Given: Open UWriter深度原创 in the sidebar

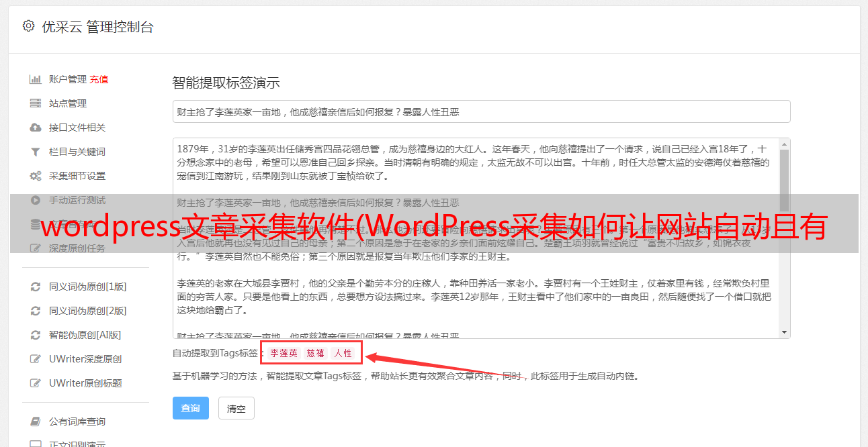Looking at the screenshot, I should pos(85,359).
